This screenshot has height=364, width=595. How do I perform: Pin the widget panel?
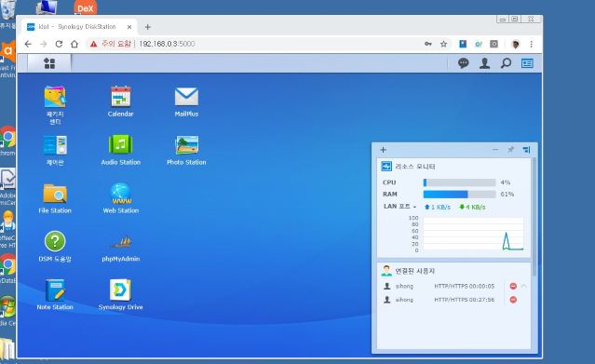tap(511, 150)
